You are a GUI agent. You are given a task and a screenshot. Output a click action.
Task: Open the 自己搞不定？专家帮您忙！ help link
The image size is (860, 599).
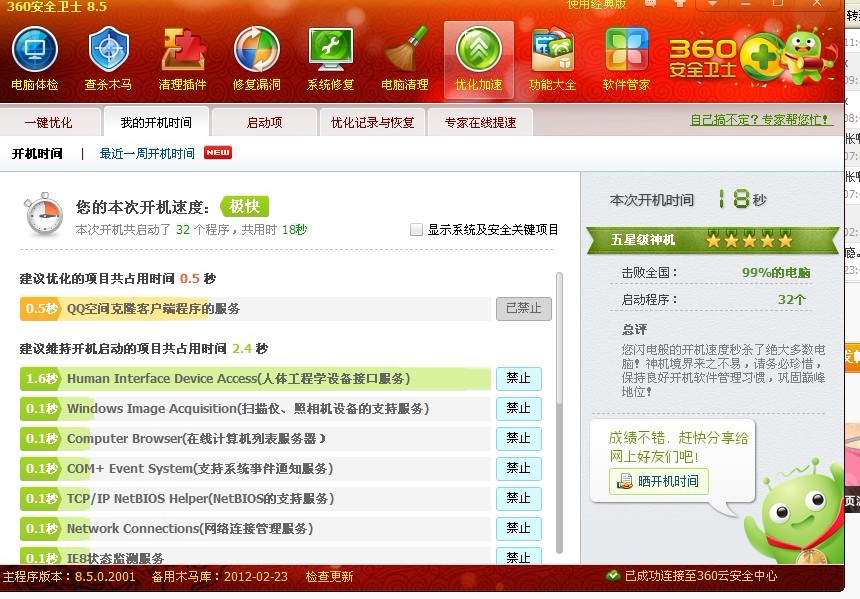pos(761,120)
